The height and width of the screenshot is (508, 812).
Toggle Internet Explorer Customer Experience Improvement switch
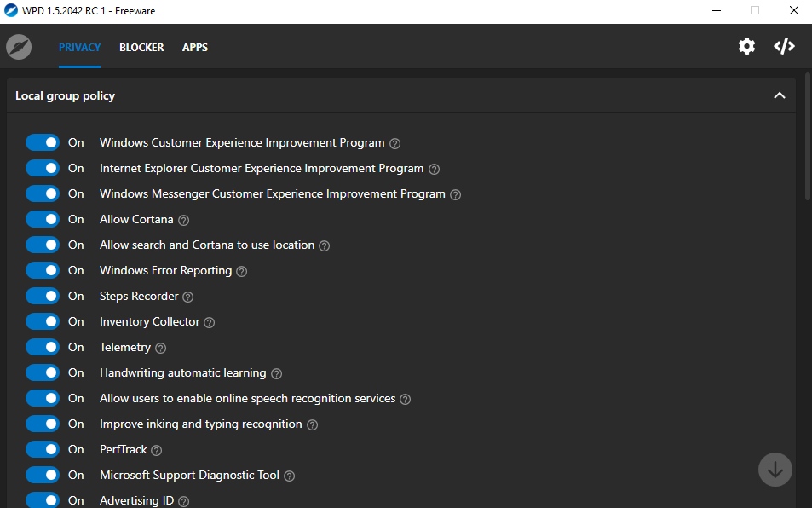43,168
